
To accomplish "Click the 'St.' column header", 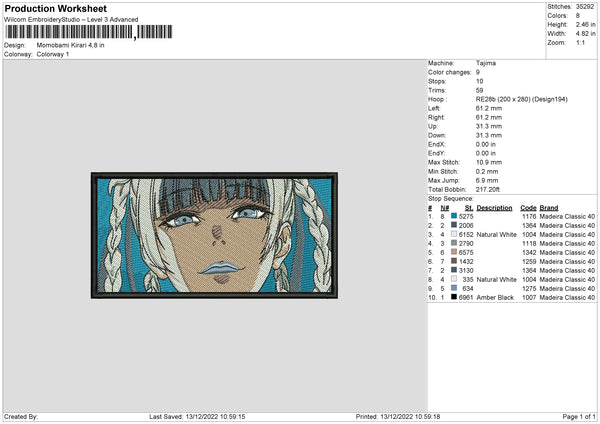I will pyautogui.click(x=469, y=208).
